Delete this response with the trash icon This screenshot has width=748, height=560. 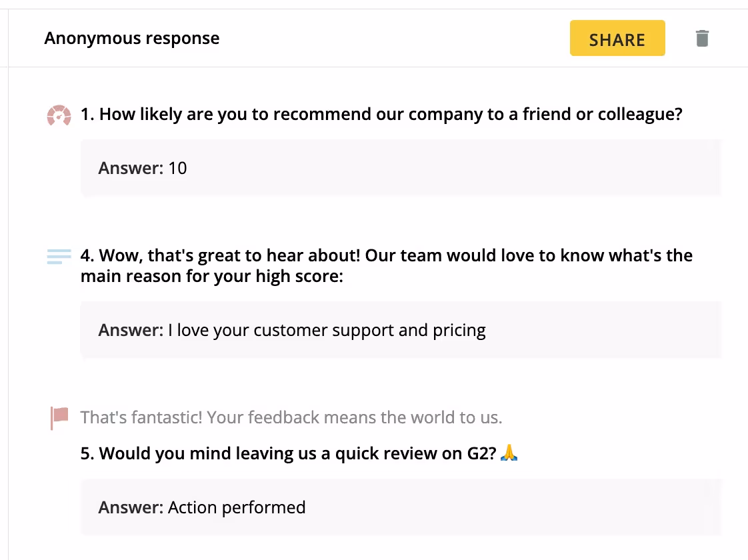(x=702, y=38)
